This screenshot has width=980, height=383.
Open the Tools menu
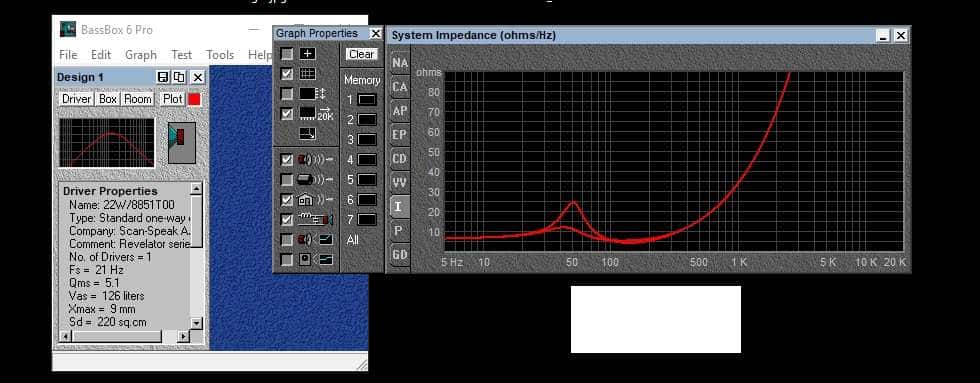pyautogui.click(x=220, y=55)
